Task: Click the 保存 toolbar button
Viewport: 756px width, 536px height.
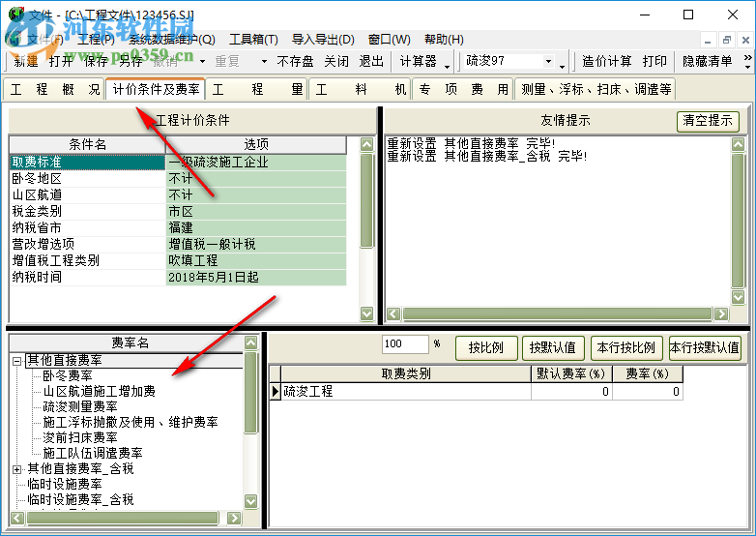Action: [96, 61]
